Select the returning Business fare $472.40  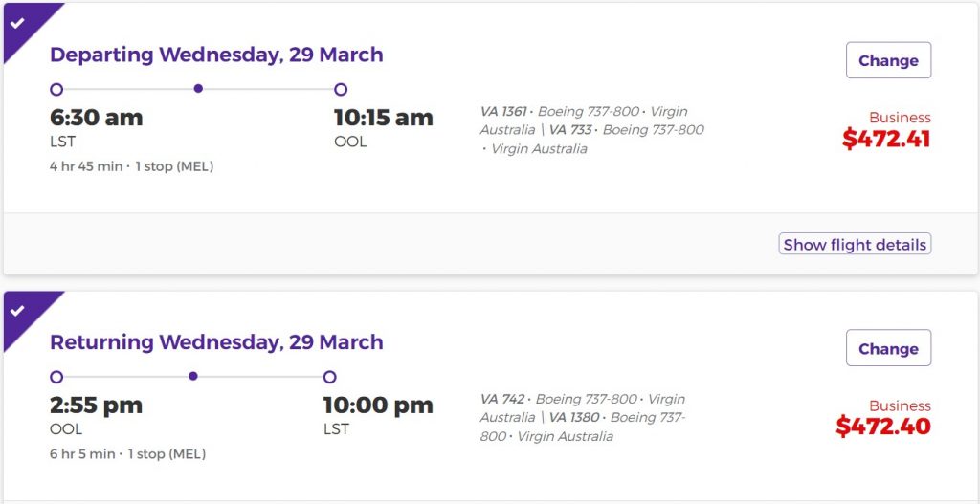tap(883, 427)
